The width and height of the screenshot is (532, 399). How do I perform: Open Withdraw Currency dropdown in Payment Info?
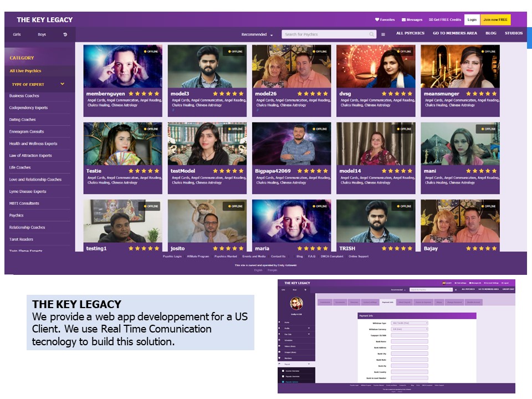coord(410,329)
